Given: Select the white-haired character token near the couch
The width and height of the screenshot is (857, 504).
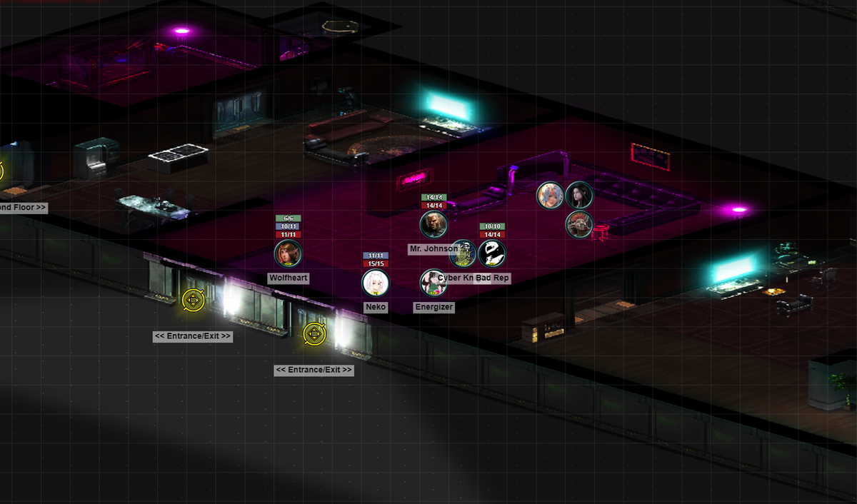Looking at the screenshot, I should (551, 196).
